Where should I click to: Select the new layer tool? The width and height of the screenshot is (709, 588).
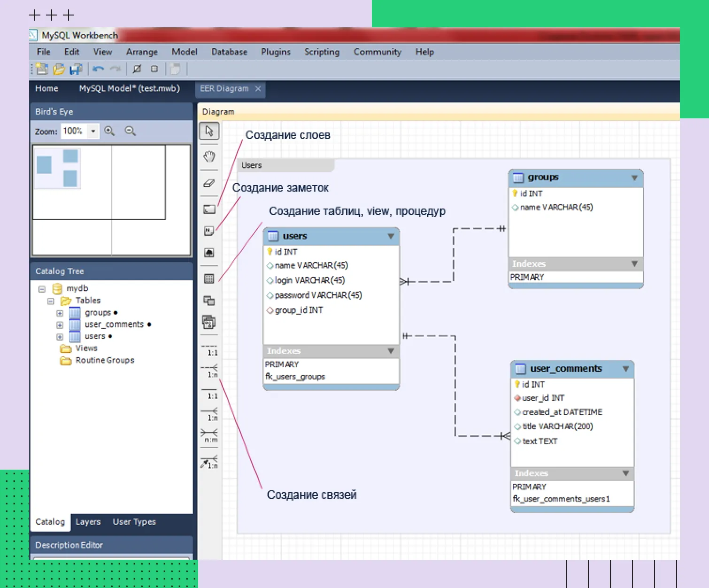209,209
